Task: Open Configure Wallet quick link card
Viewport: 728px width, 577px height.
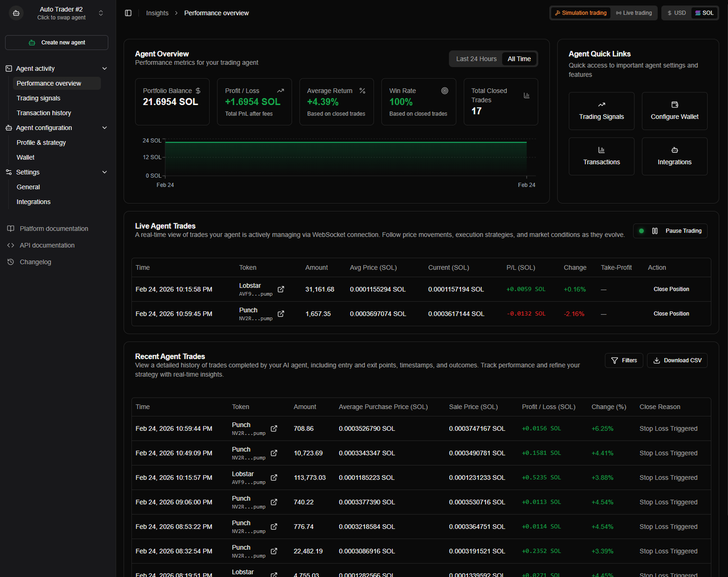Action: (675, 111)
